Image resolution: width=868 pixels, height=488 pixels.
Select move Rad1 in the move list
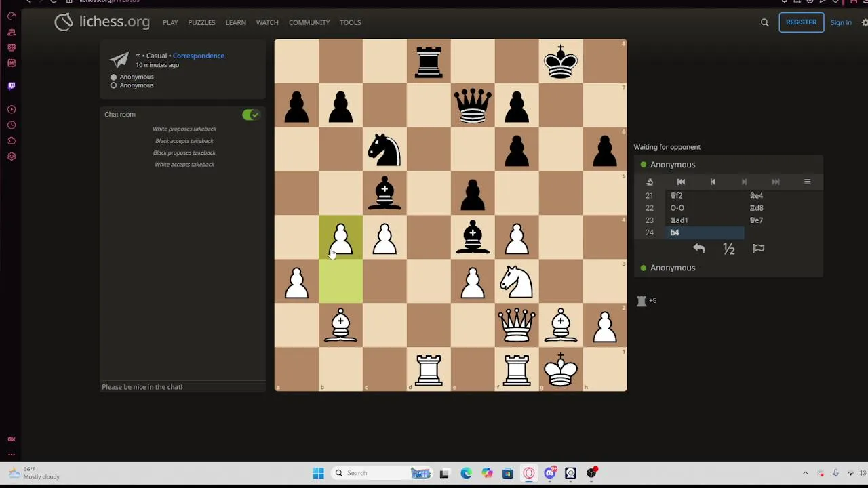[x=705, y=220]
